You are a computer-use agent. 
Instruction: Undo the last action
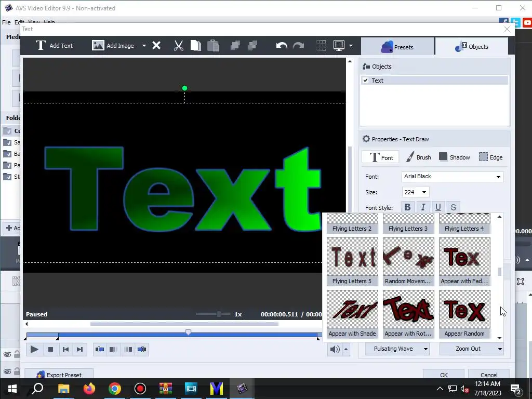pyautogui.click(x=282, y=46)
